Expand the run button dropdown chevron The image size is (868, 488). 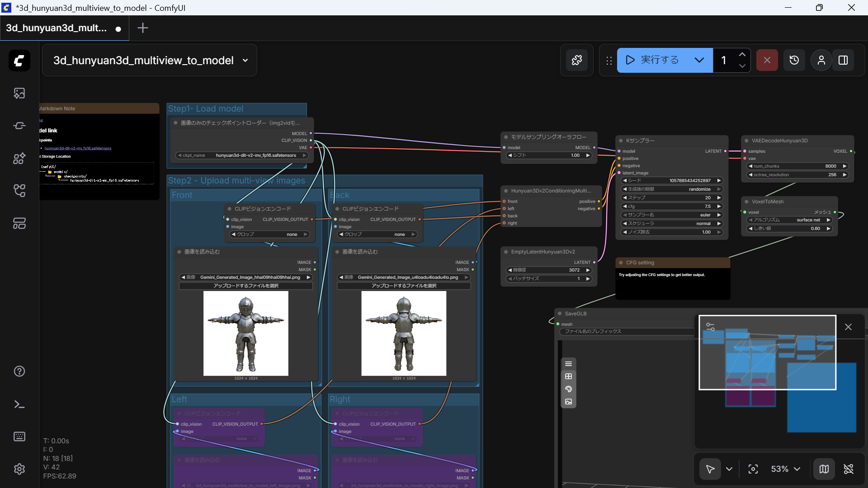(x=699, y=60)
